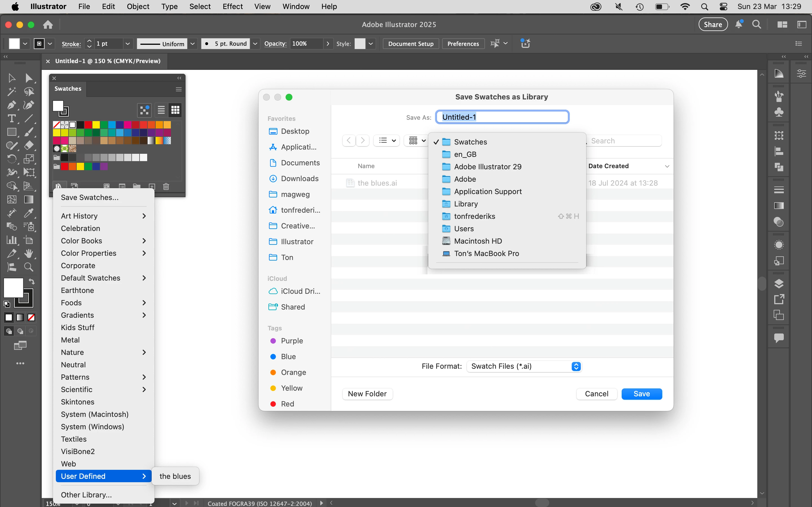Set fill to None in toolbar
The height and width of the screenshot is (507, 812).
tap(31, 317)
